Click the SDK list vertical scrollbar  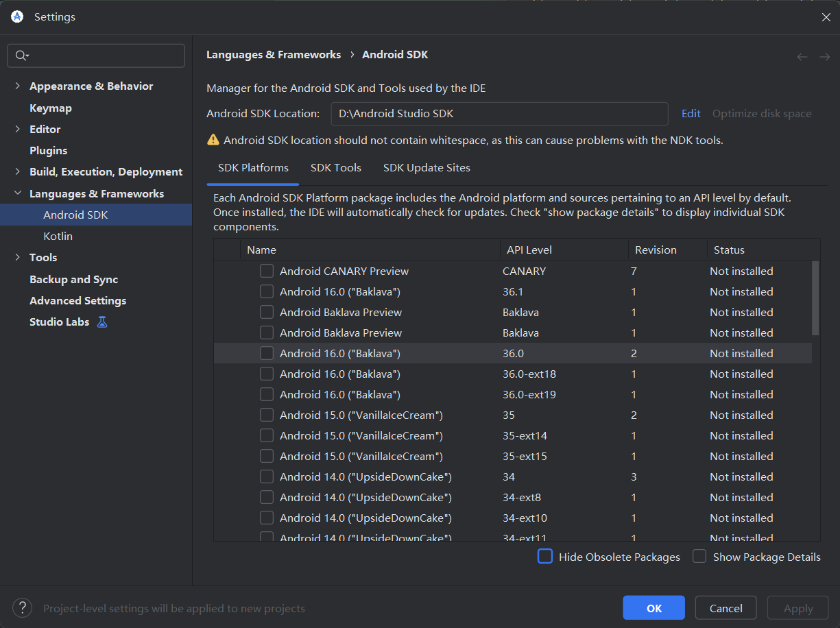(x=815, y=298)
